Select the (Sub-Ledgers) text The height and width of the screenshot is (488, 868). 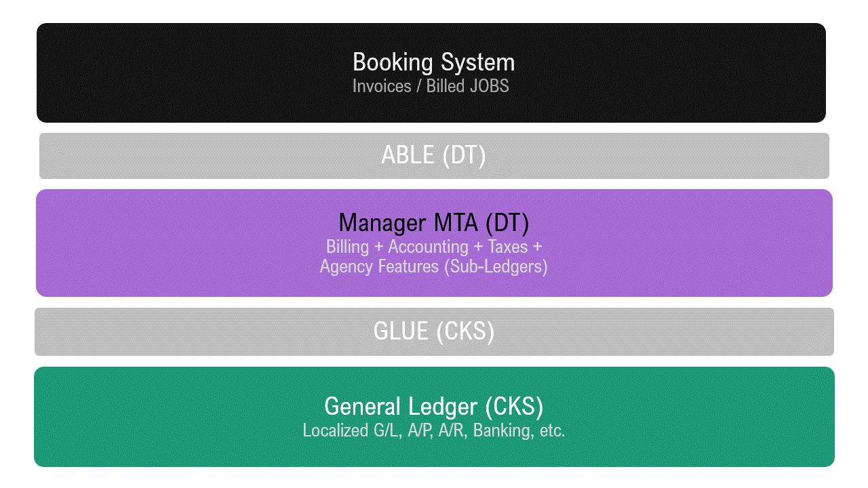[496, 266]
